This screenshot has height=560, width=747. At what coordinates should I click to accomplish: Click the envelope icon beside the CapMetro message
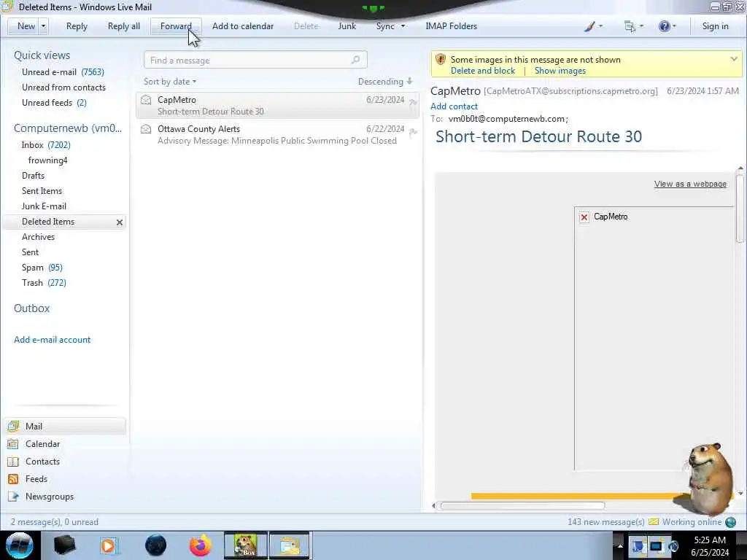point(146,100)
